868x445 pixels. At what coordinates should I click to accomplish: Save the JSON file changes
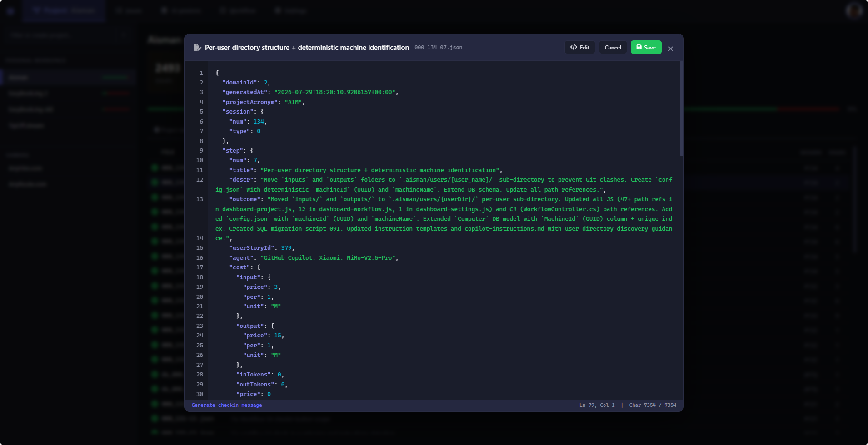[x=646, y=47]
